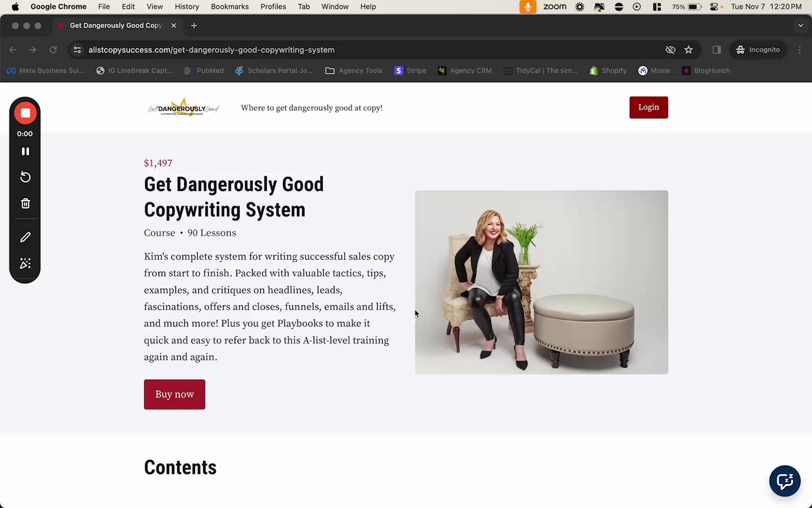Pause the recording in the recorder panel
812x508 pixels.
coord(25,151)
